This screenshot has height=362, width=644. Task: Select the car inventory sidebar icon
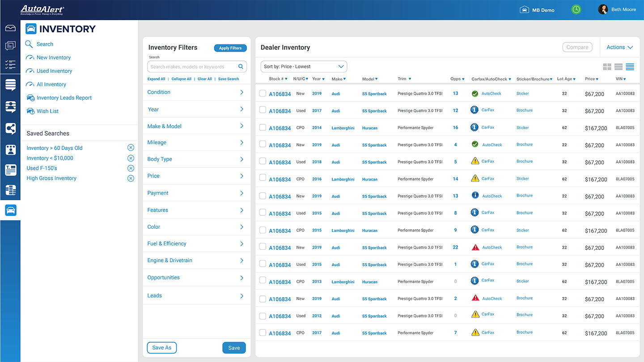[10, 210]
